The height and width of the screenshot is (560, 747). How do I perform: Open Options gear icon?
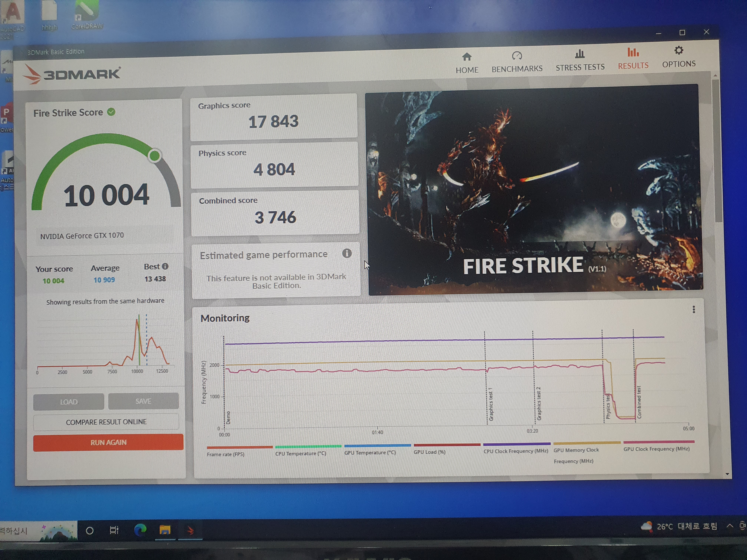click(678, 51)
